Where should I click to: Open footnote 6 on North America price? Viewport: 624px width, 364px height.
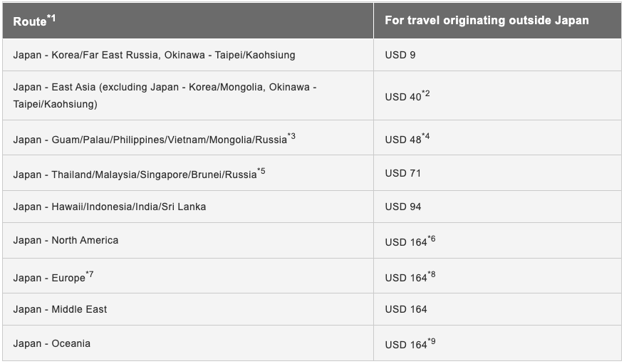431,239
